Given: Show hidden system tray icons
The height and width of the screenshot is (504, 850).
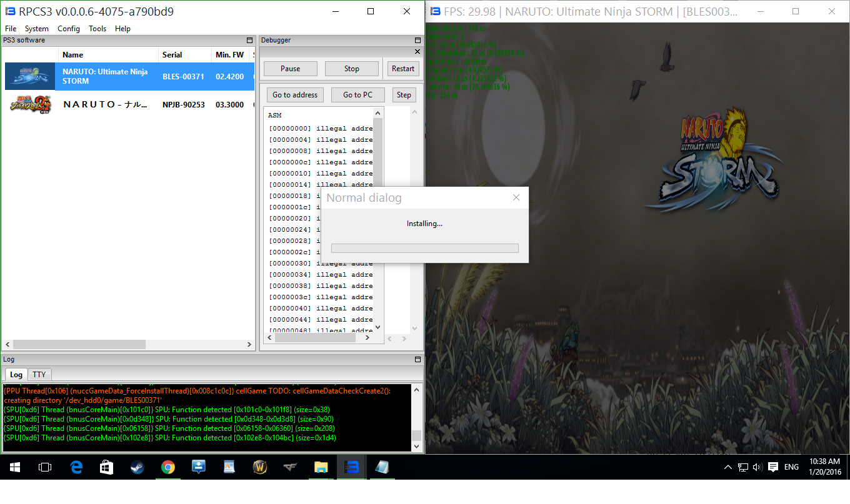Looking at the screenshot, I should [728, 467].
